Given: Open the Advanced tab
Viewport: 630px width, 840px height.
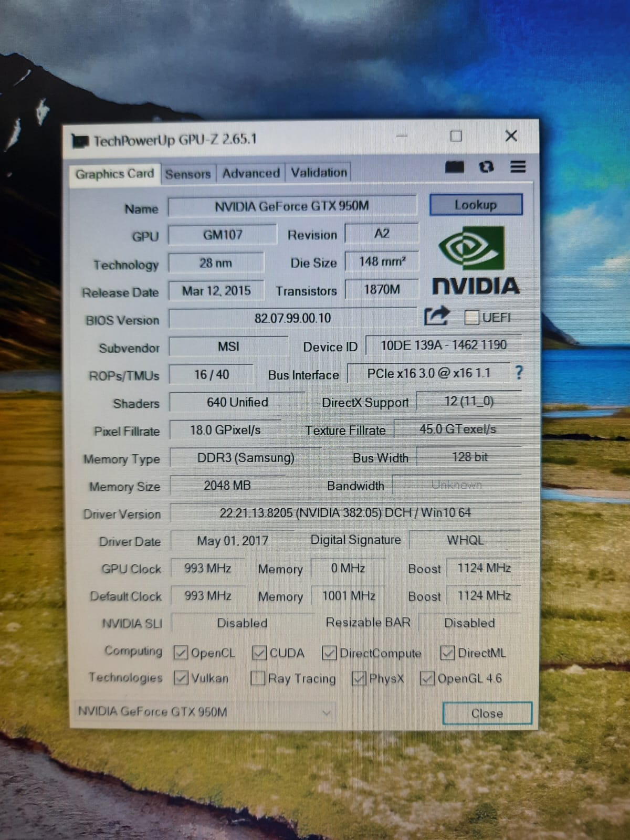Looking at the screenshot, I should pyautogui.click(x=250, y=173).
